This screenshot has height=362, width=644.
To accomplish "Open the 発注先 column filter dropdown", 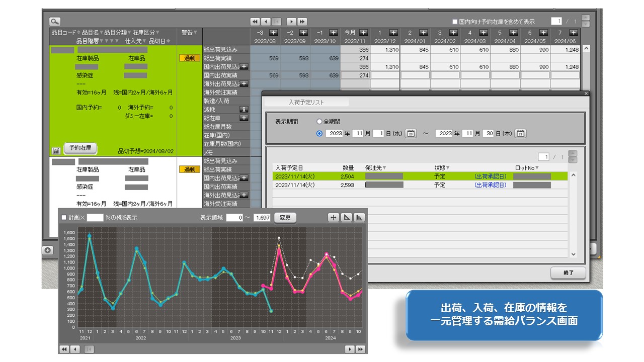I will pos(384,167).
